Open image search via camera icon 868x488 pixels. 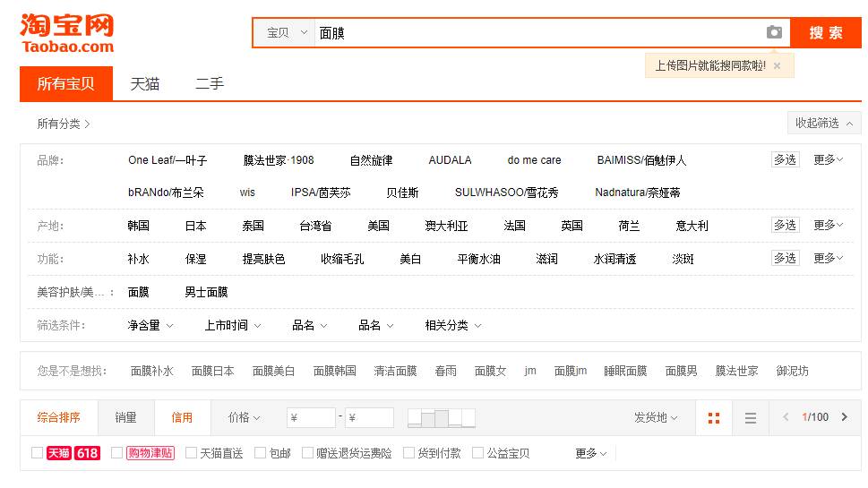tap(774, 32)
